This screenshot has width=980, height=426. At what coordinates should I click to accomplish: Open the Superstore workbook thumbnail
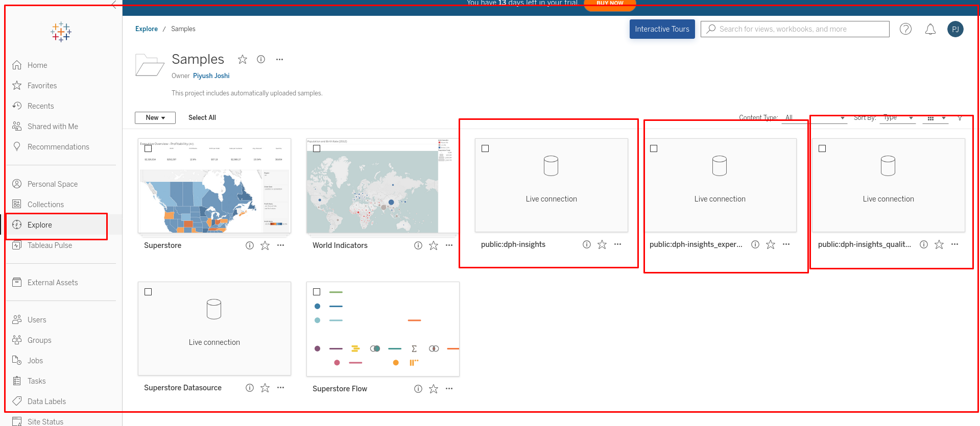[214, 186]
